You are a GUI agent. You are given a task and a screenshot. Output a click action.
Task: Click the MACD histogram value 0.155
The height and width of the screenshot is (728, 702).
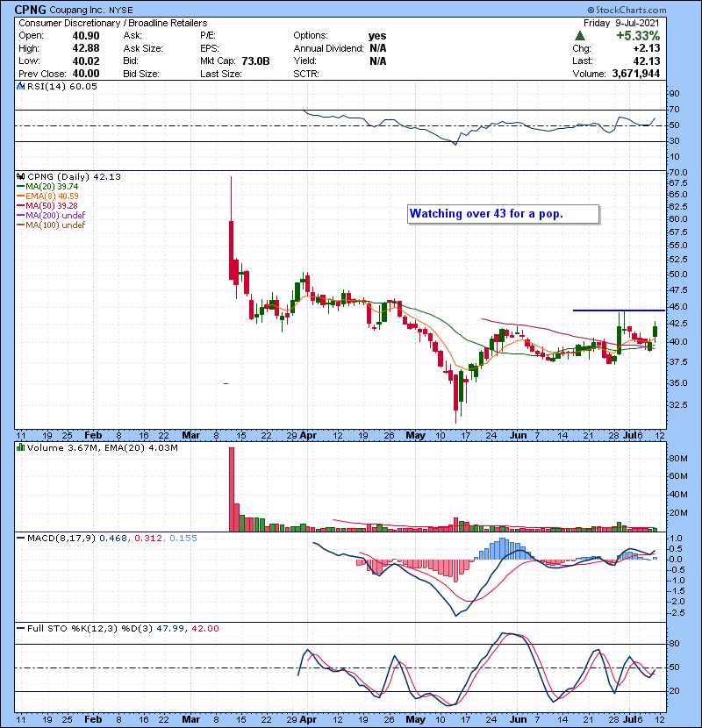tap(183, 539)
